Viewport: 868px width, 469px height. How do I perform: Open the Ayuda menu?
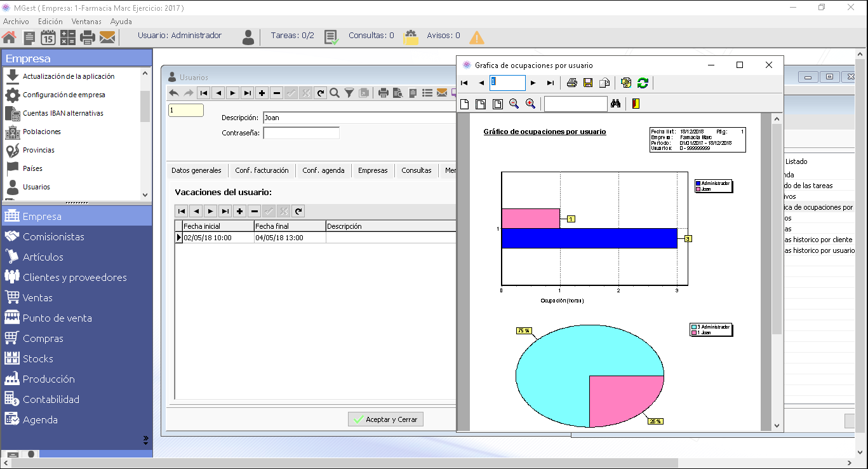[121, 21]
